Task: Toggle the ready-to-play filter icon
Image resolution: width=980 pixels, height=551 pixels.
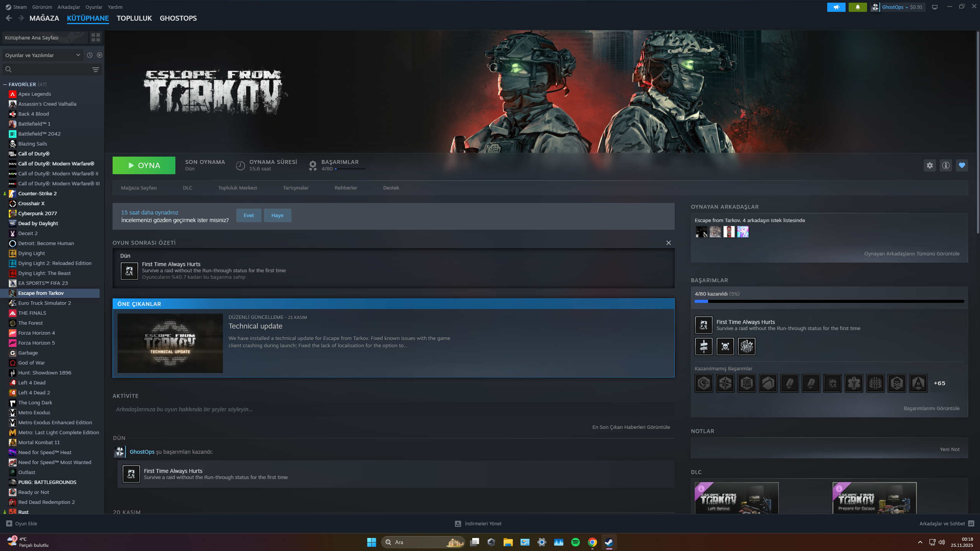Action: pyautogui.click(x=100, y=55)
